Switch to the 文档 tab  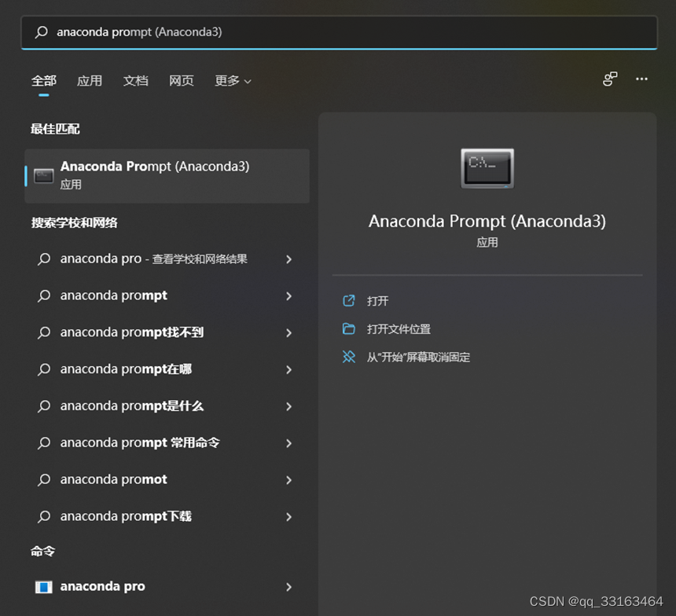click(x=136, y=81)
